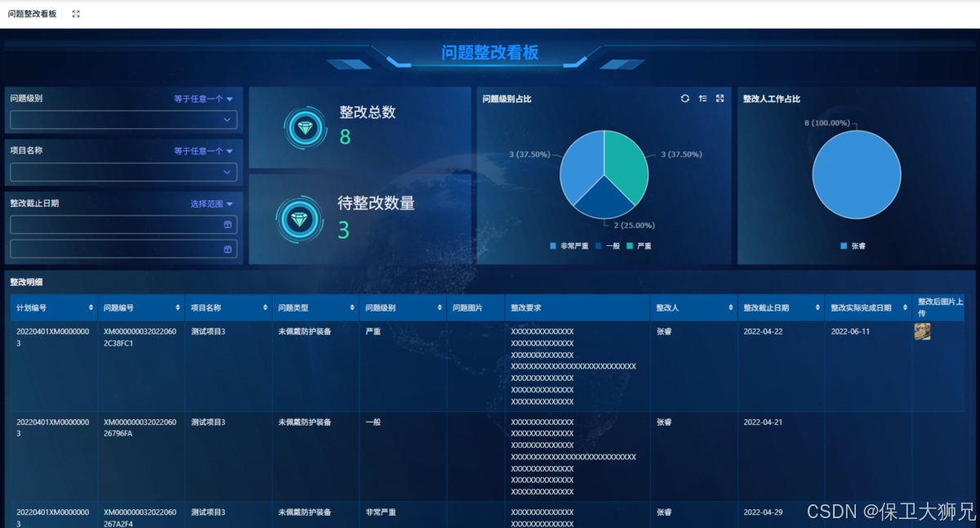Sort table by 问题编号 column arrow

point(177,308)
